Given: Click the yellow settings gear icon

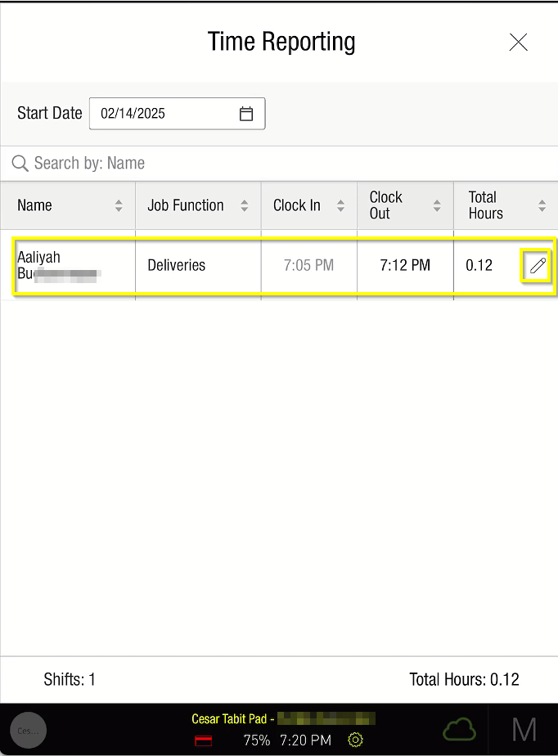Looking at the screenshot, I should click(355, 740).
